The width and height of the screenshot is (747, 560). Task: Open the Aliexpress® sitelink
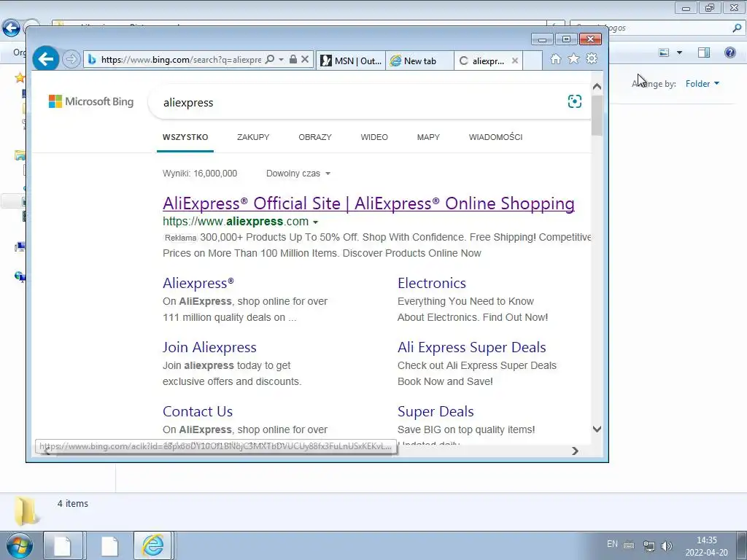(198, 283)
